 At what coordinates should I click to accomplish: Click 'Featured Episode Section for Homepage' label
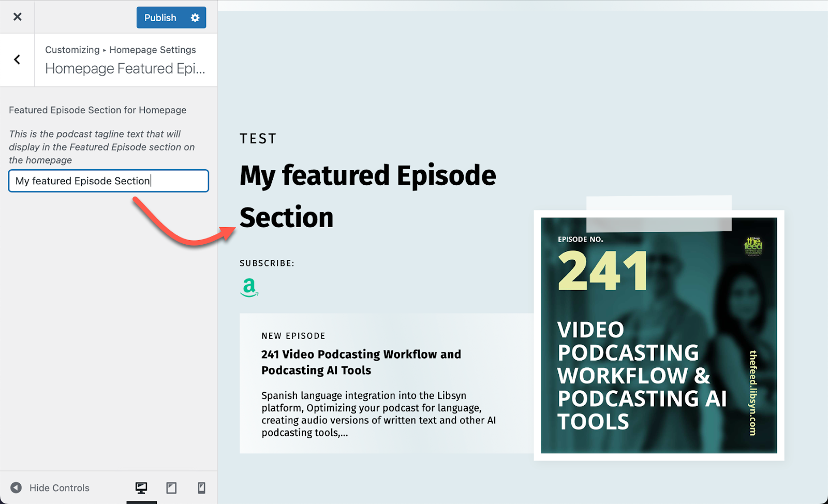pos(98,110)
